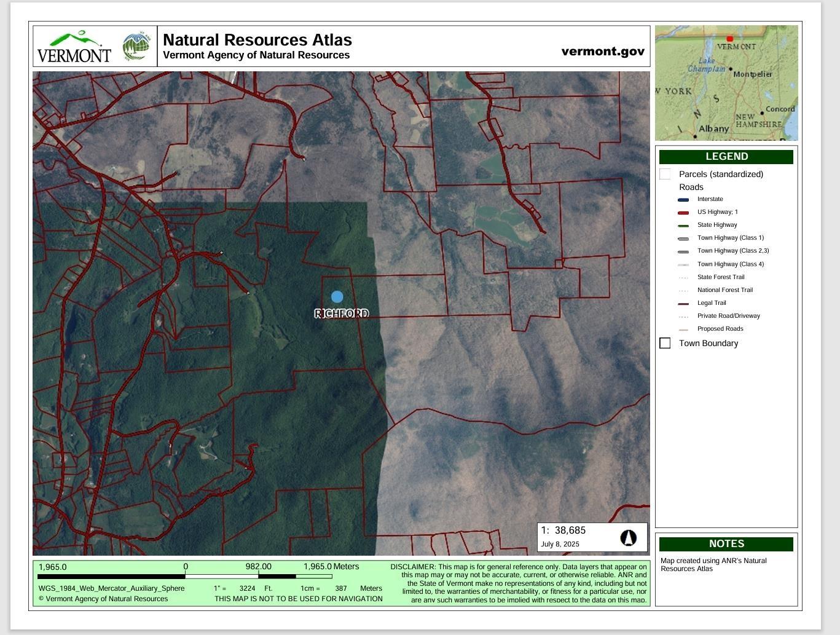Click the Parcels (standardized) legend box

(x=665, y=174)
